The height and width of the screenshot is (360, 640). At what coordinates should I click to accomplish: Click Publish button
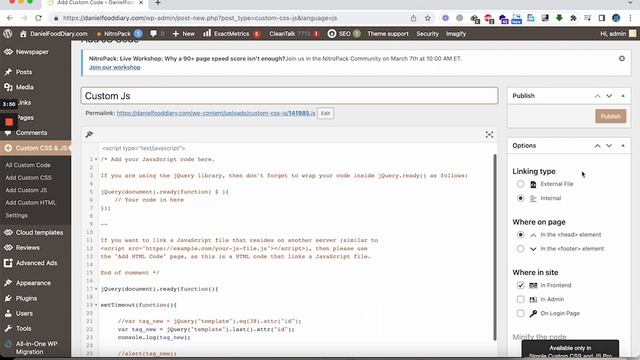610,116
